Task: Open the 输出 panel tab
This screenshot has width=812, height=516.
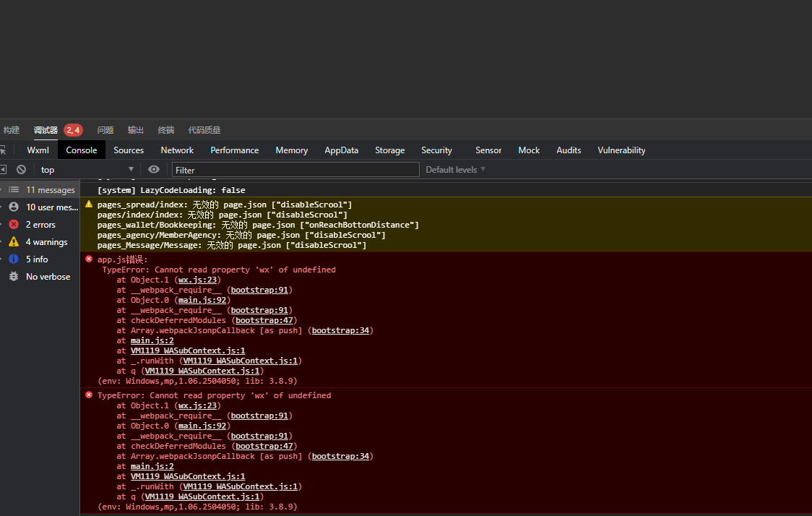Action: click(136, 130)
